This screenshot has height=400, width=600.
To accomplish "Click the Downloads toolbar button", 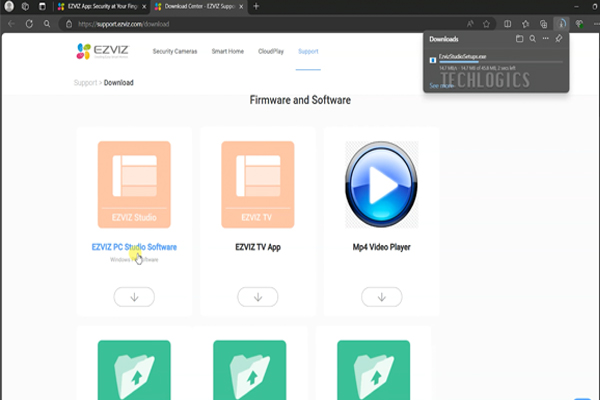I will [563, 23].
